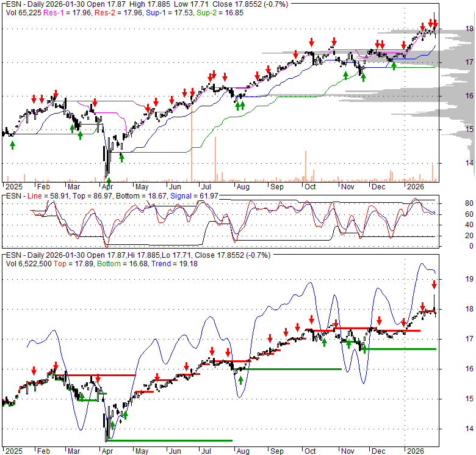Click the 80 level on the oscillator axis

click(x=452, y=203)
